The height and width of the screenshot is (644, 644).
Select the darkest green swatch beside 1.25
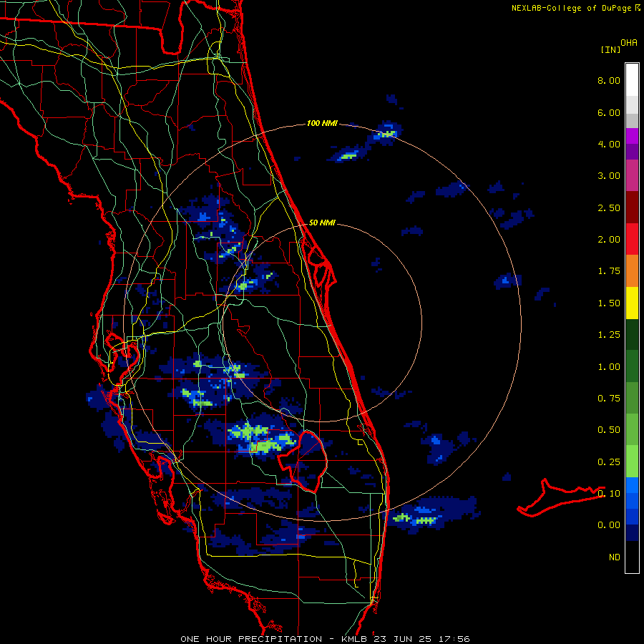(x=632, y=335)
